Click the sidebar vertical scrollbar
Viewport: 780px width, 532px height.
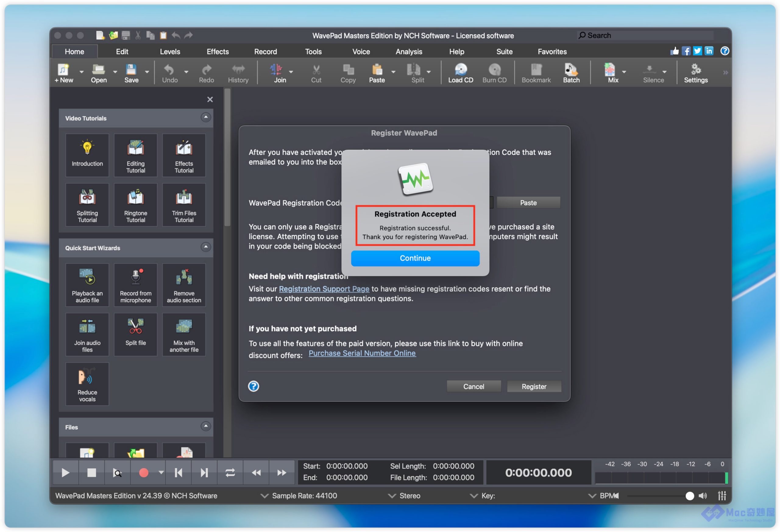point(227,158)
